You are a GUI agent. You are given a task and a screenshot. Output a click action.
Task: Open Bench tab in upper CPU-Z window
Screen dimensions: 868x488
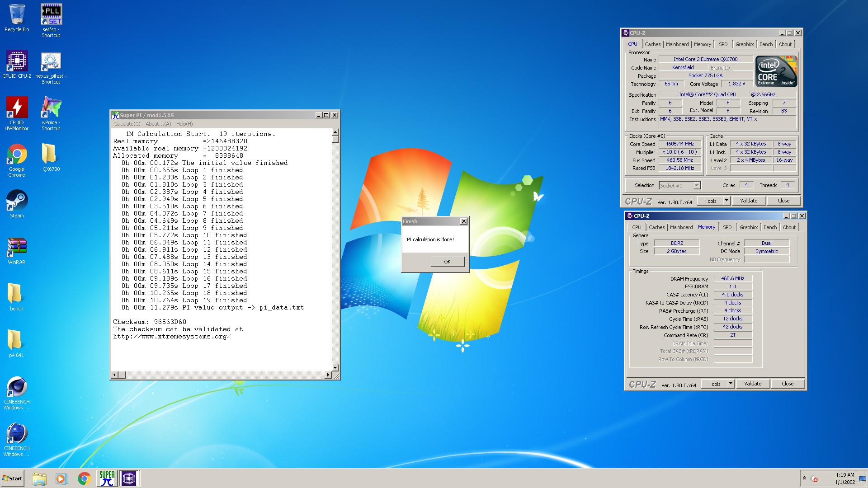coord(766,44)
